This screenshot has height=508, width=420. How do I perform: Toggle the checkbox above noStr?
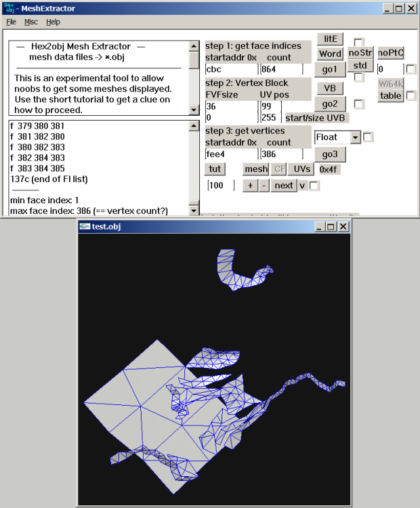tap(358, 43)
